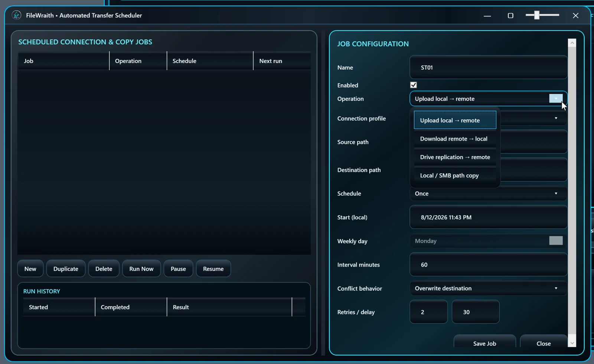Click the Destination path input field

(x=533, y=170)
